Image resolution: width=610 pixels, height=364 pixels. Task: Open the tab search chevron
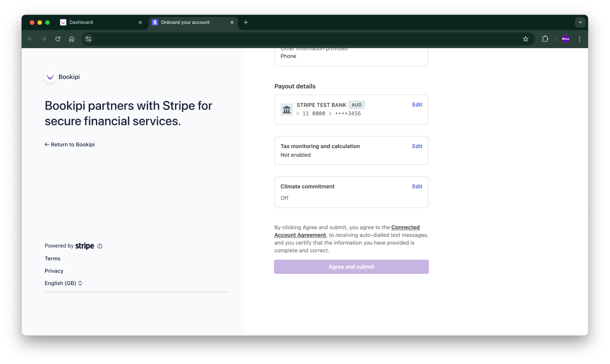click(x=580, y=22)
